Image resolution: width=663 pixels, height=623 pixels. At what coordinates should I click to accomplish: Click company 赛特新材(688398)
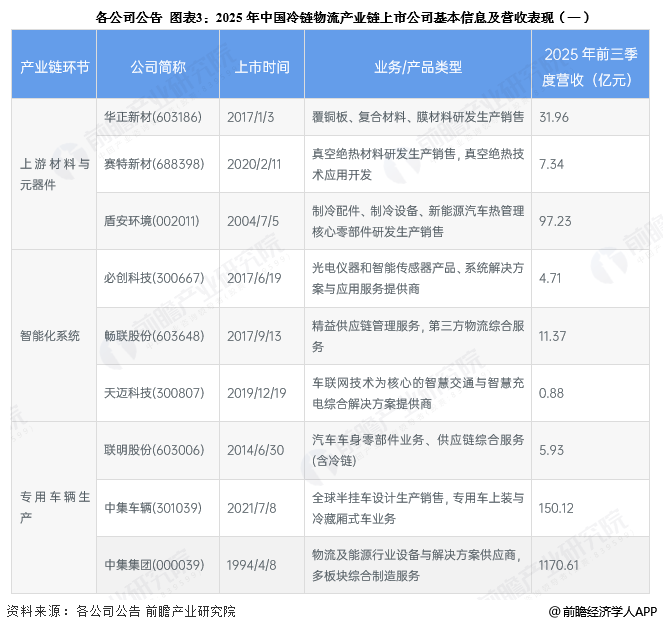154,164
